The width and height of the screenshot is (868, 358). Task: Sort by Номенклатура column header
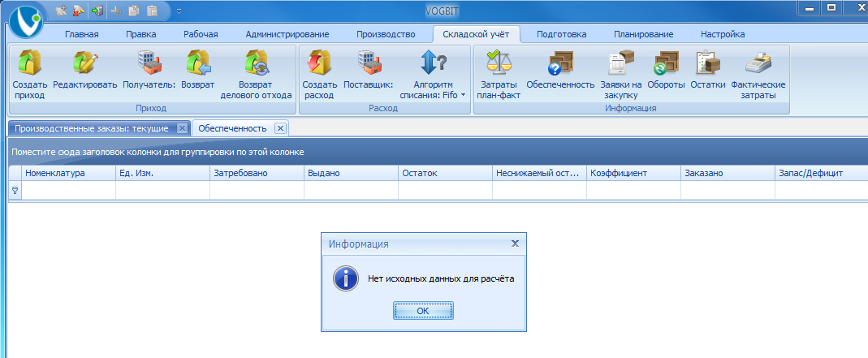point(69,173)
